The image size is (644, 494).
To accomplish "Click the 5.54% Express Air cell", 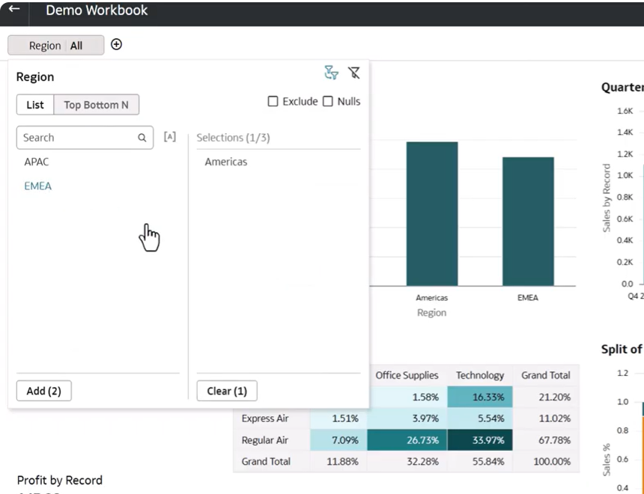I will tap(480, 418).
